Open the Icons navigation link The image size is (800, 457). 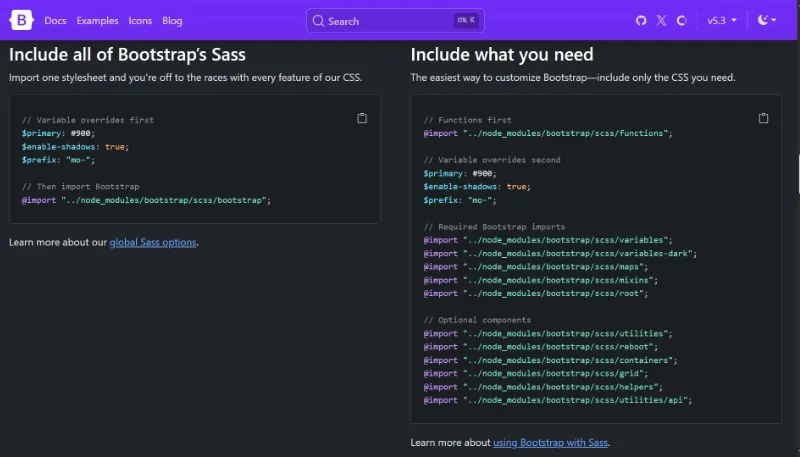140,21
